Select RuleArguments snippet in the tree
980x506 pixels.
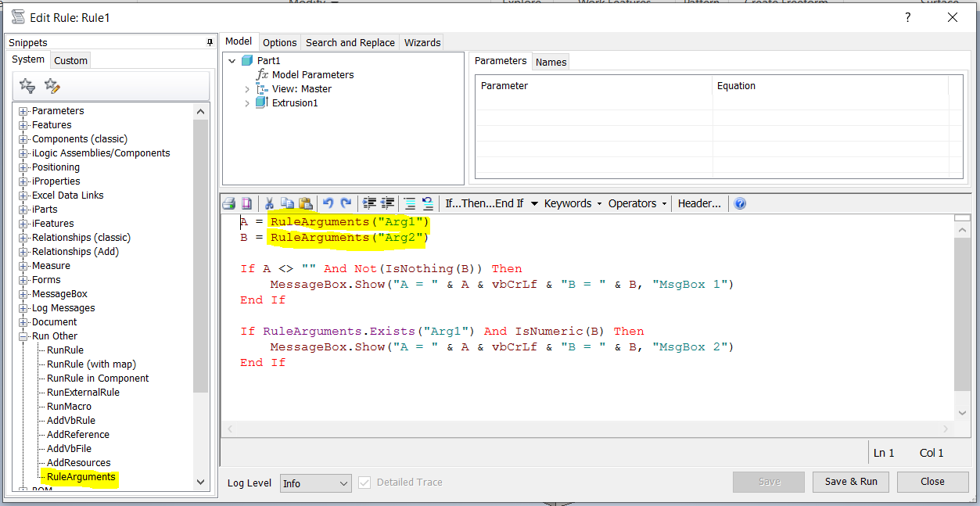coord(81,477)
